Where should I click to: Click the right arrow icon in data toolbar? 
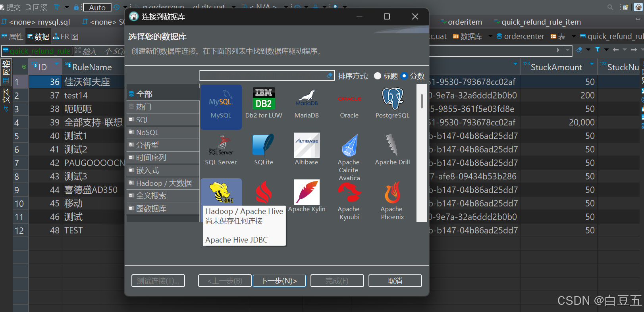(x=634, y=50)
